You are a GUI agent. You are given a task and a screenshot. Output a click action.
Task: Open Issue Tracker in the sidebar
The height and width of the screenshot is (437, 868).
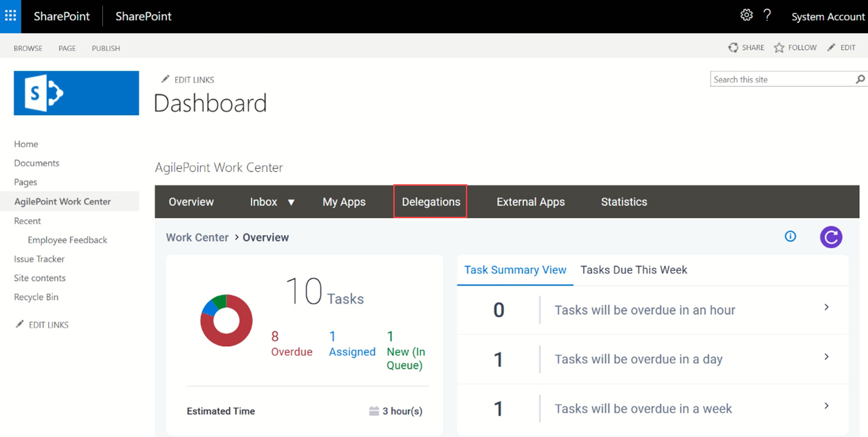39,259
